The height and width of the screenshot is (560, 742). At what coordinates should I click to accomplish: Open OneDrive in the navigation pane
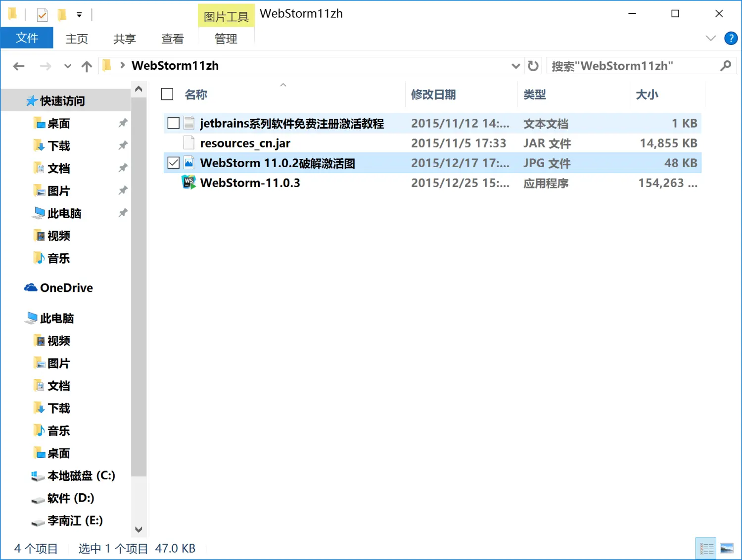tap(66, 288)
